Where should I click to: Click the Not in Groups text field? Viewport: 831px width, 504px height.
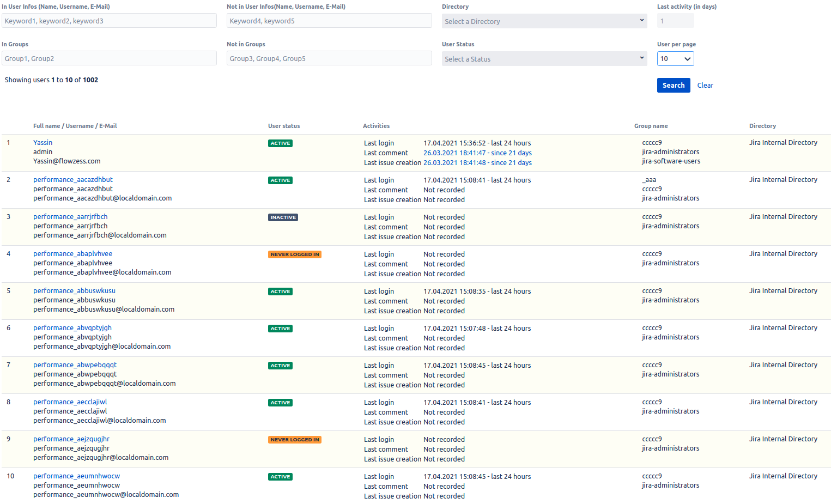click(329, 59)
